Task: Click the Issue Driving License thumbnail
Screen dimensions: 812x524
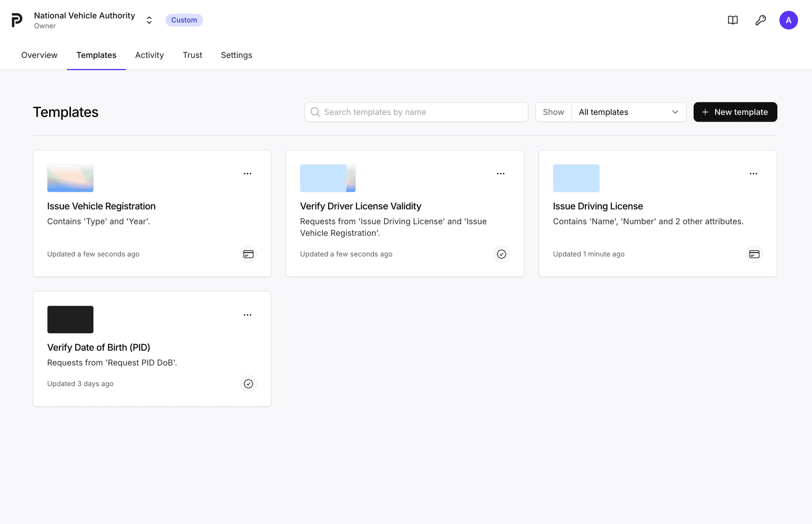Action: point(576,178)
